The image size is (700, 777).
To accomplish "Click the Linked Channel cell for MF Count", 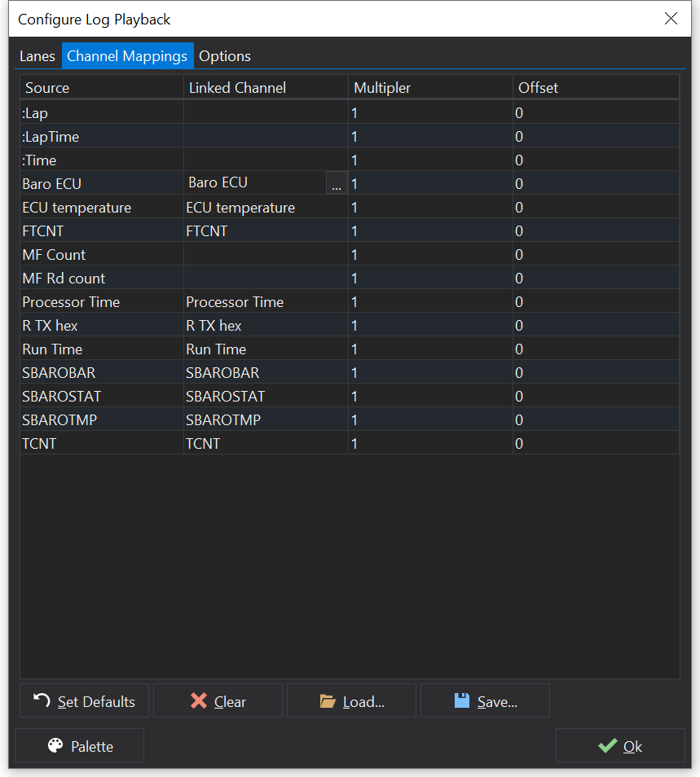I will pyautogui.click(x=266, y=255).
